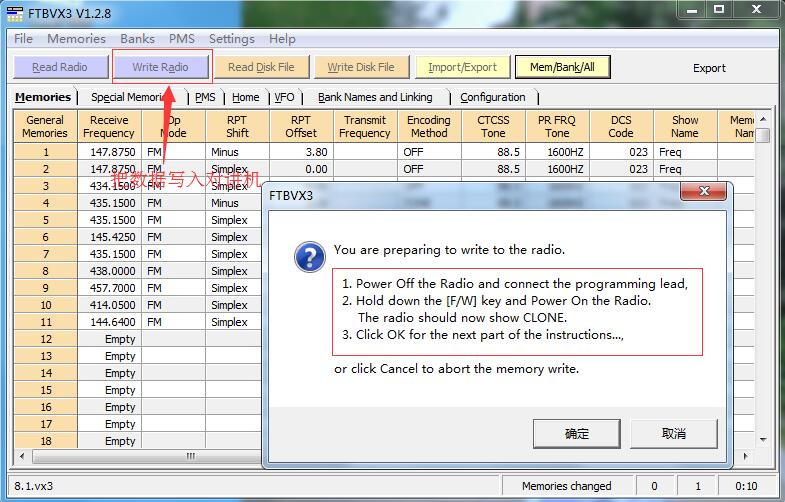Select Read Disk File in toolbar
The image size is (785, 502).
tap(261, 67)
